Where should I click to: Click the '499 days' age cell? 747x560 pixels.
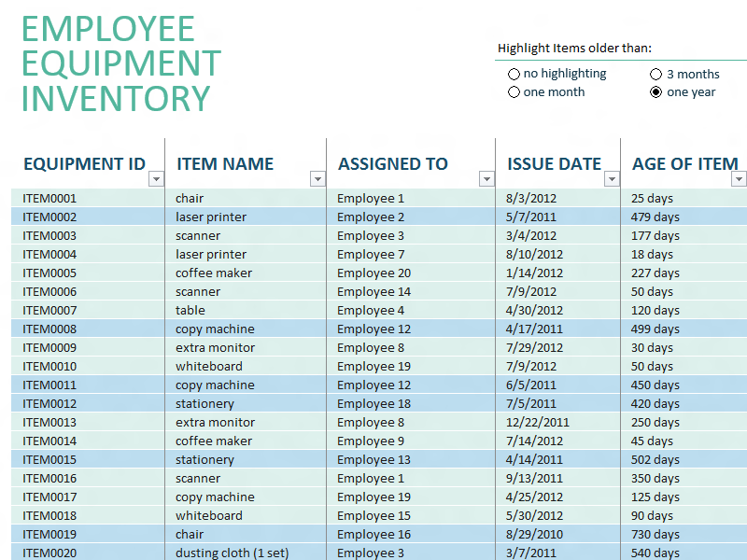684,329
